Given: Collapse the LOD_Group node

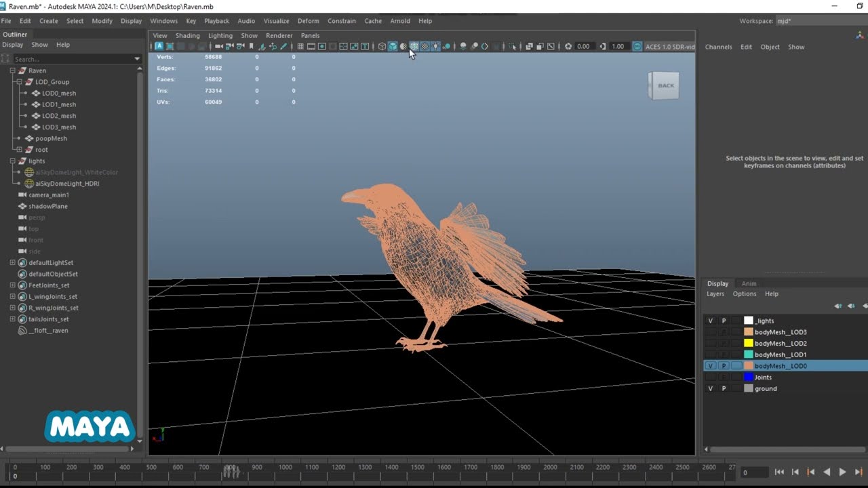Looking at the screenshot, I should click(19, 82).
